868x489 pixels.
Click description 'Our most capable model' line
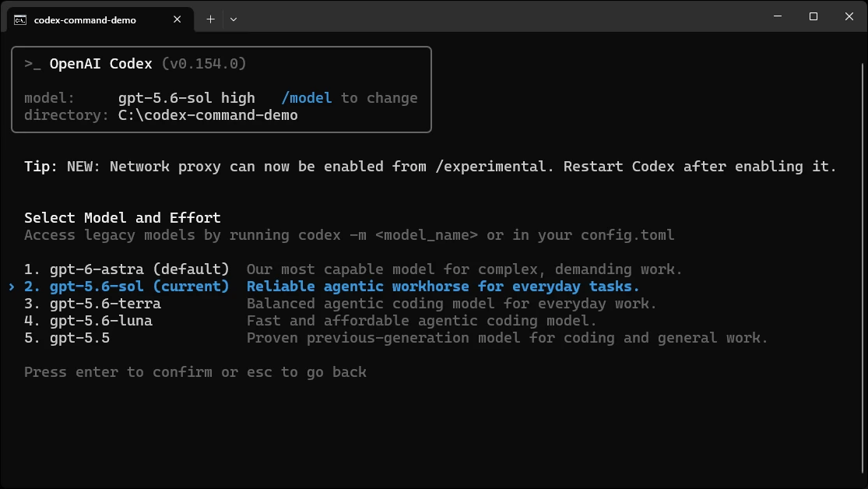pos(465,269)
